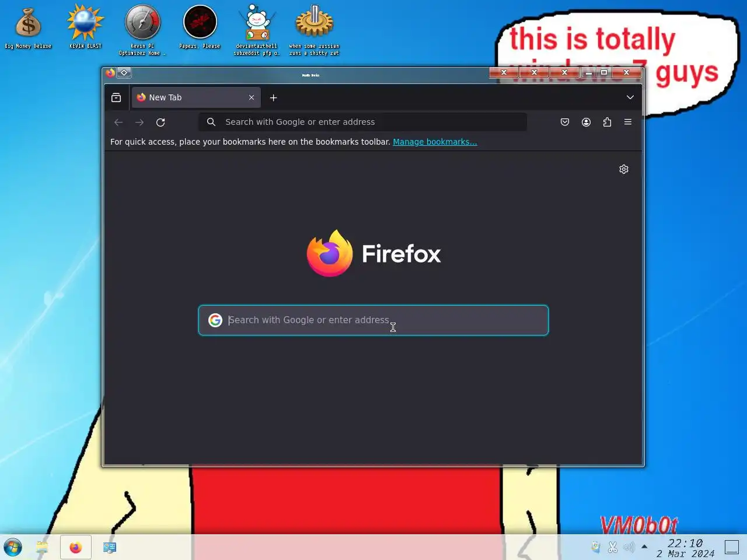This screenshot has width=747, height=560.
Task: Select the Papers, Please desktop icon
Action: tap(200, 28)
